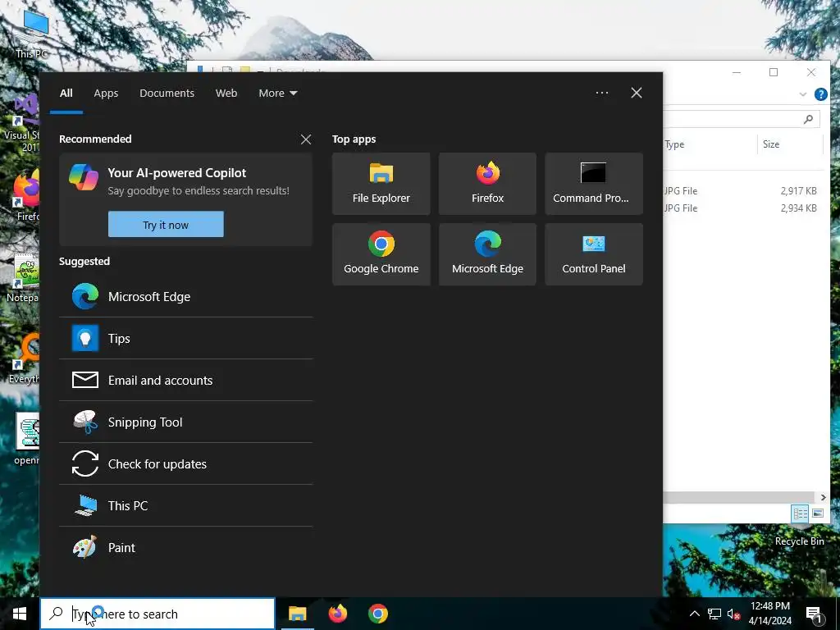Open Tips from Suggested list
Viewport: 840px width, 630px height.
coord(186,338)
